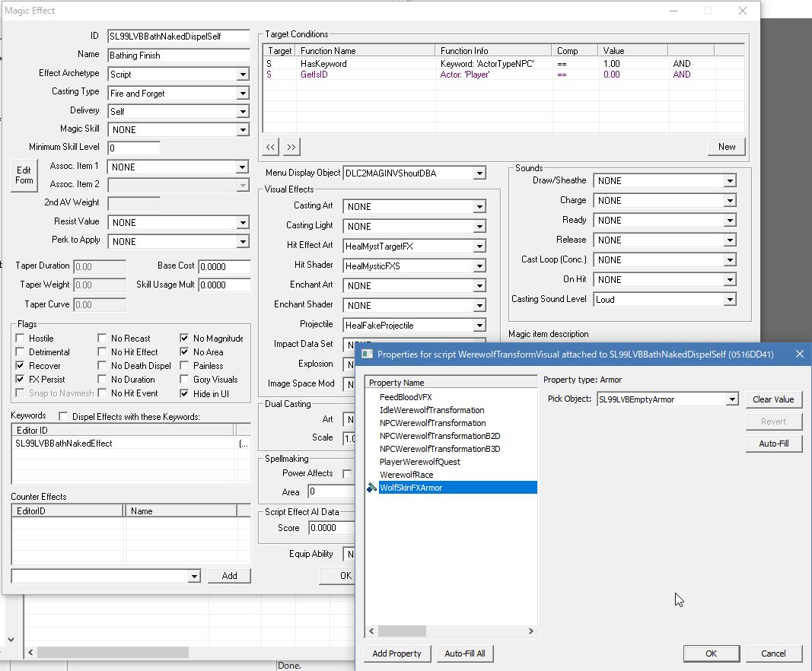Expand the Pick Object combo box
Viewport: 812px width, 671px height.
click(731, 399)
